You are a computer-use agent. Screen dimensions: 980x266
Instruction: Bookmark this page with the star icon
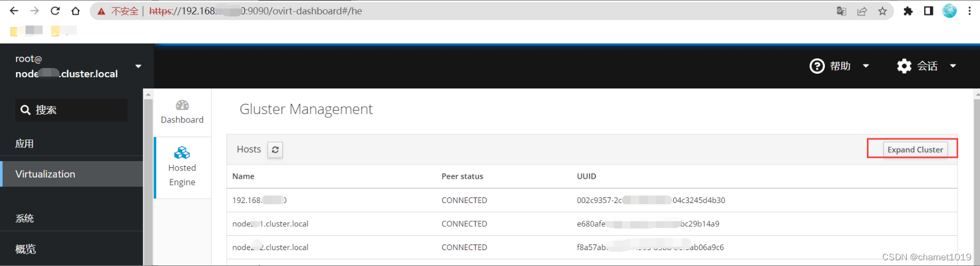[x=882, y=11]
